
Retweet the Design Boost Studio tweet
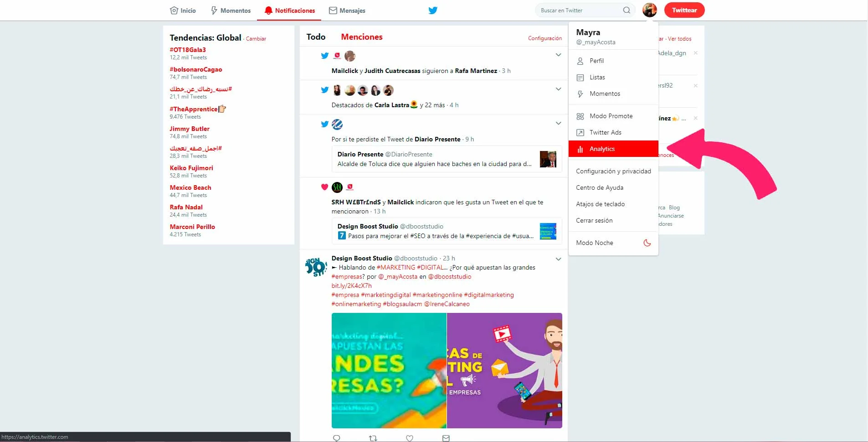click(373, 438)
